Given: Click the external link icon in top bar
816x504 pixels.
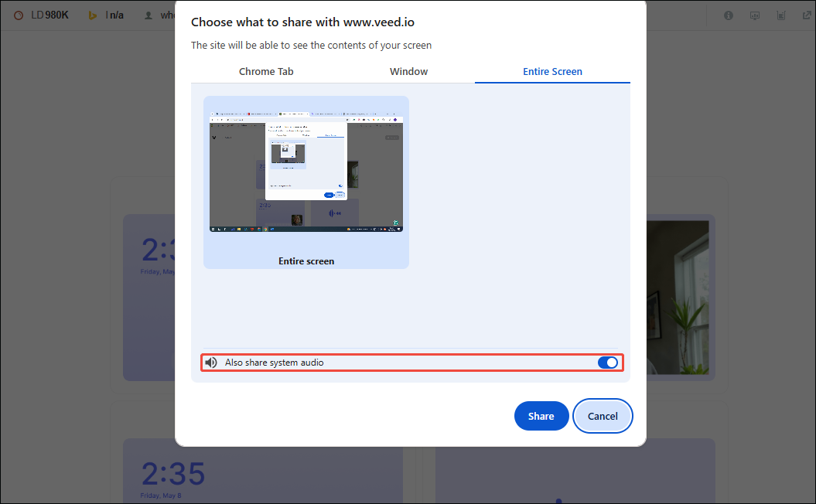Looking at the screenshot, I should pyautogui.click(x=807, y=15).
